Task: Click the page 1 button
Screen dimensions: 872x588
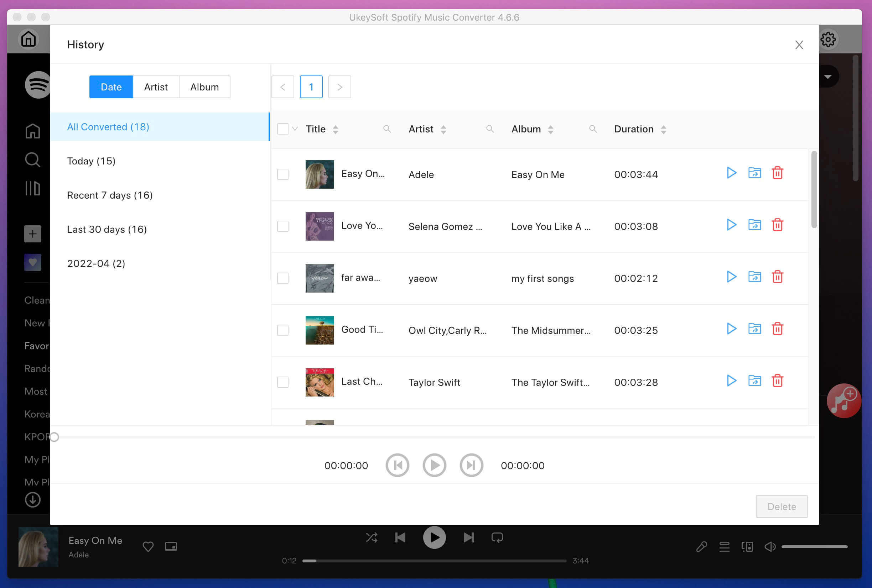Action: (x=311, y=87)
